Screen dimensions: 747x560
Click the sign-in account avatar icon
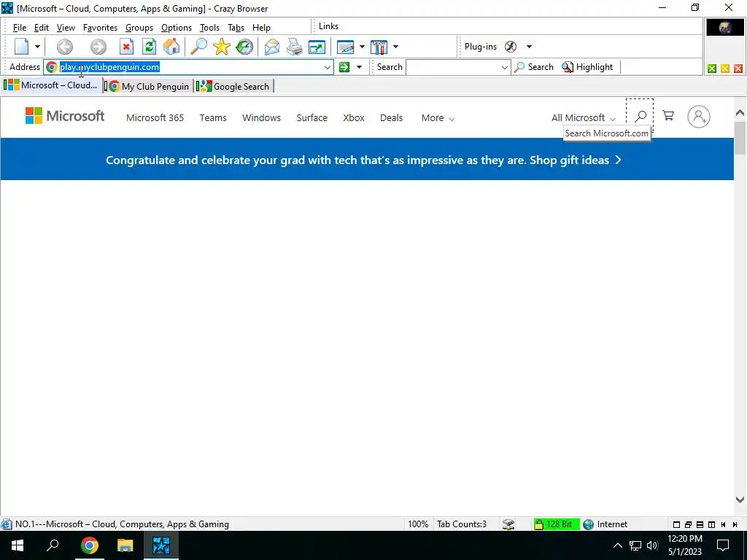pos(698,117)
